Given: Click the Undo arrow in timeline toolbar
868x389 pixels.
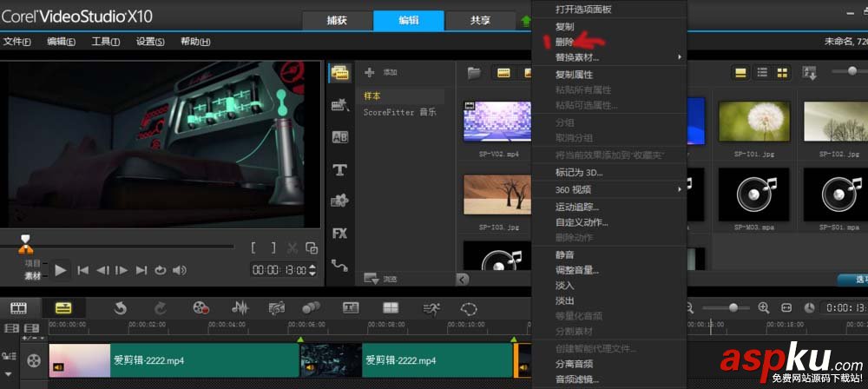Looking at the screenshot, I should click(x=120, y=308).
